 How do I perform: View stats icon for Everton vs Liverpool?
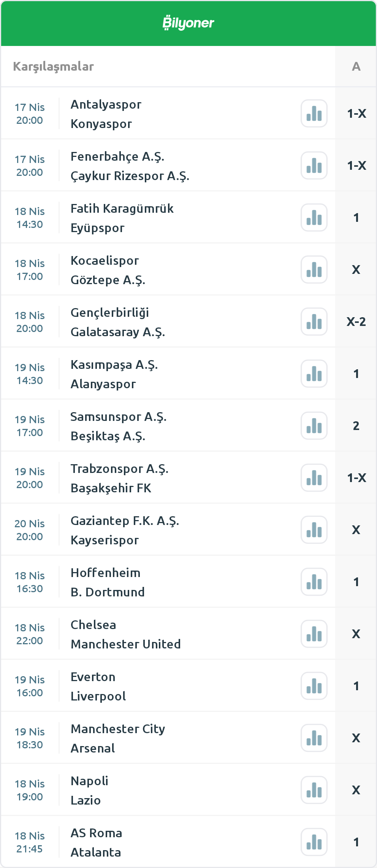tap(314, 686)
